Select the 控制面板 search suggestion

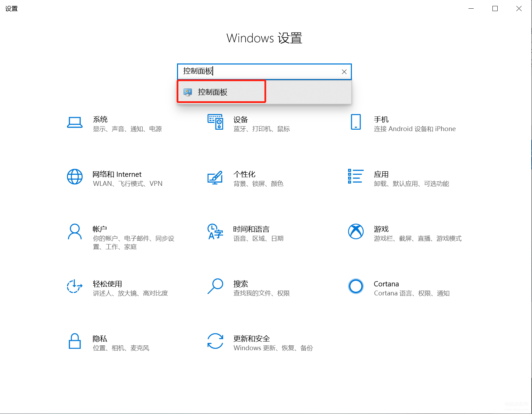click(264, 92)
